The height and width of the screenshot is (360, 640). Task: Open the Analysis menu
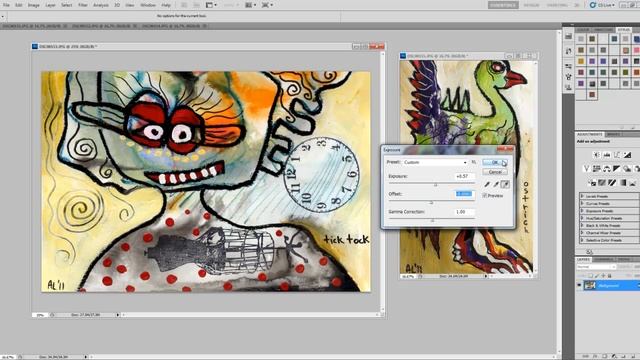101,5
